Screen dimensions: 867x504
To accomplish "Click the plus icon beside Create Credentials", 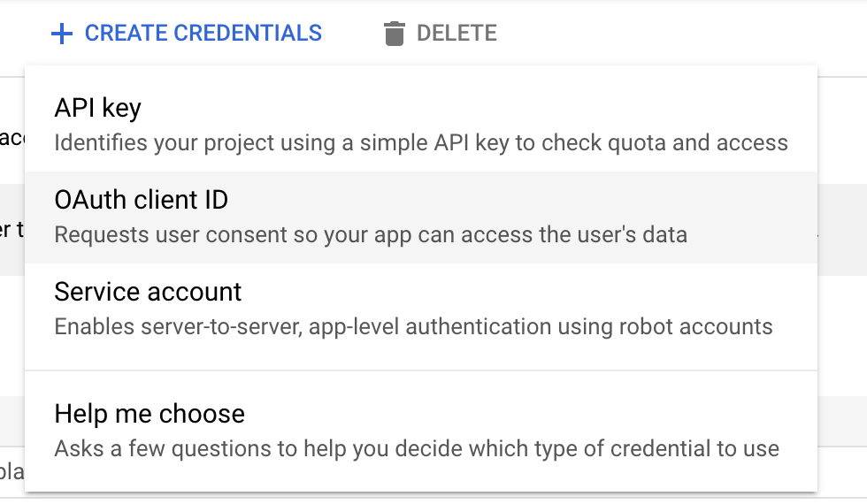I will [61, 34].
